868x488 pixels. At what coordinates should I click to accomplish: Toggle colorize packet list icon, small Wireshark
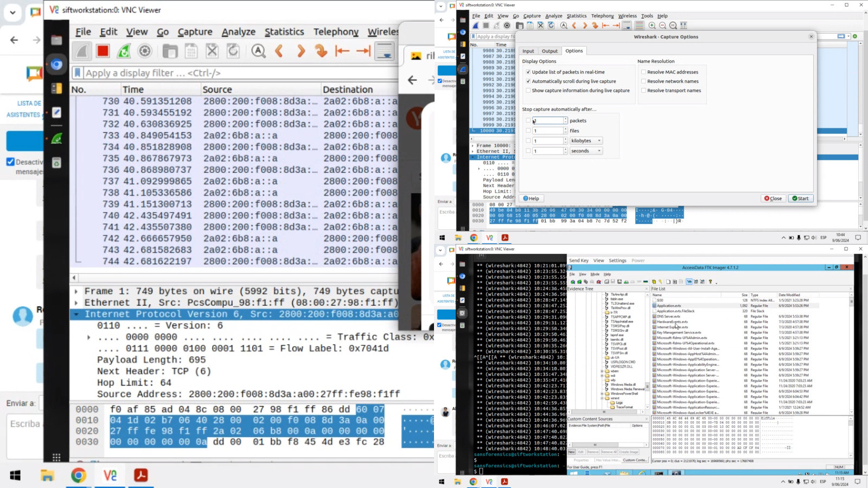point(640,25)
